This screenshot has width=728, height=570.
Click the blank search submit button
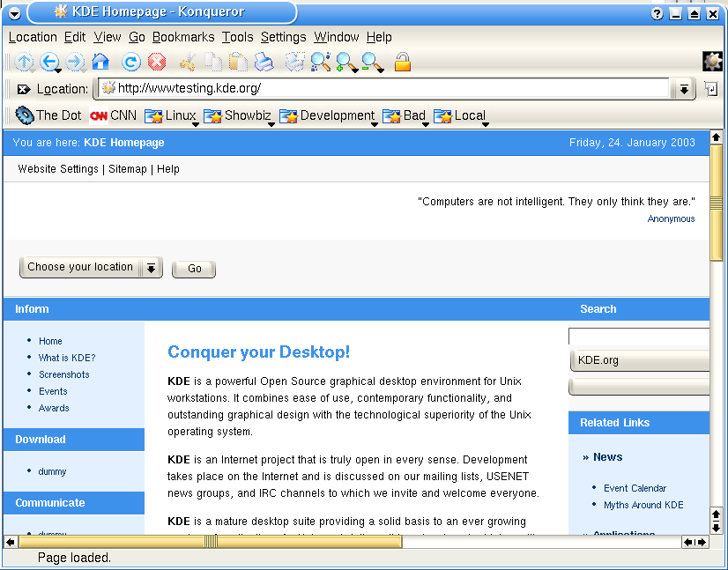(639, 387)
